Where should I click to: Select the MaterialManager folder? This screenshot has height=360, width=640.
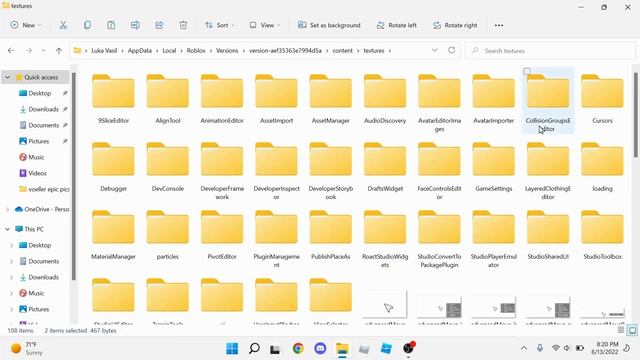113,235
